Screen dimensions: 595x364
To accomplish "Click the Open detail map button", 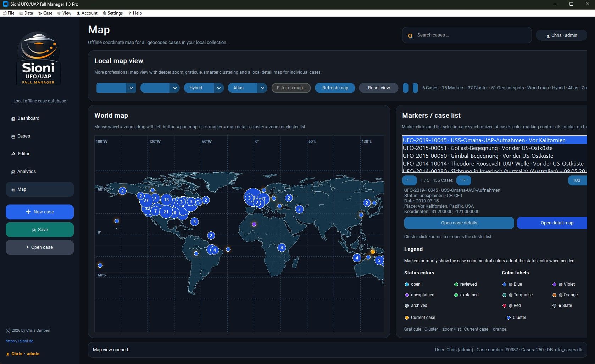I will [556, 223].
